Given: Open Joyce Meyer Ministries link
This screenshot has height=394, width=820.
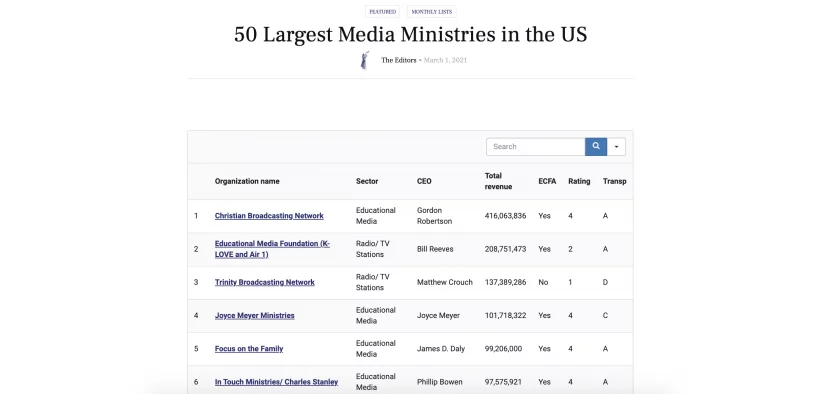Looking at the screenshot, I should [x=255, y=316].
